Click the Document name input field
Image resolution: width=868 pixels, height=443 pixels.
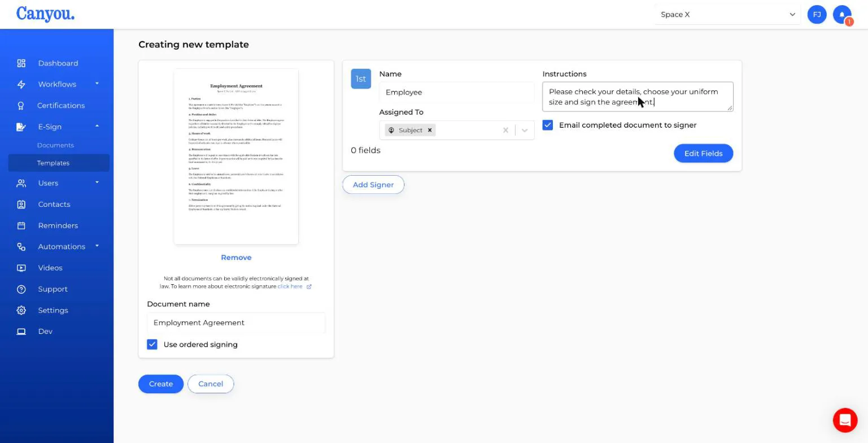(x=236, y=323)
